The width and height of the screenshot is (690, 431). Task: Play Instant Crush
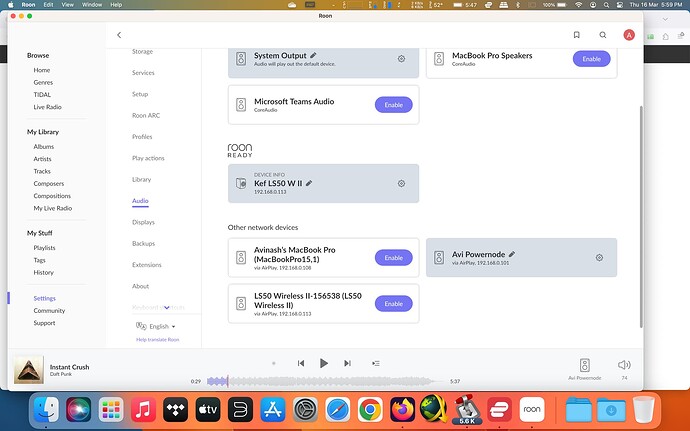(324, 363)
